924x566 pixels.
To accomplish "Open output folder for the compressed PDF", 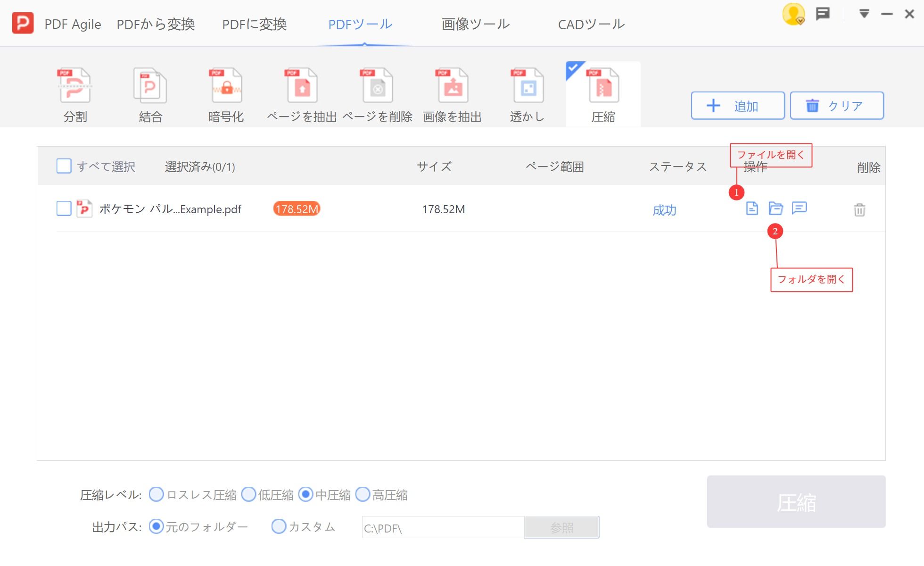I will pos(776,209).
